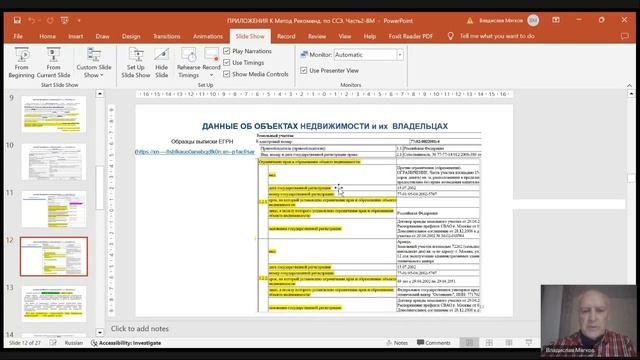The width and height of the screenshot is (640, 360).
Task: Expand the Record dropdown arrow
Action: click(211, 76)
